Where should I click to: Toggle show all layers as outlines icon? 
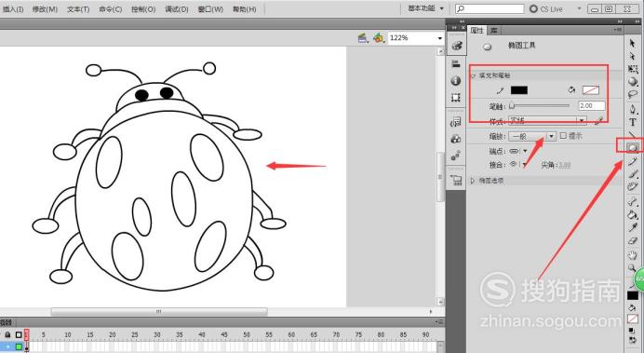[x=19, y=334]
